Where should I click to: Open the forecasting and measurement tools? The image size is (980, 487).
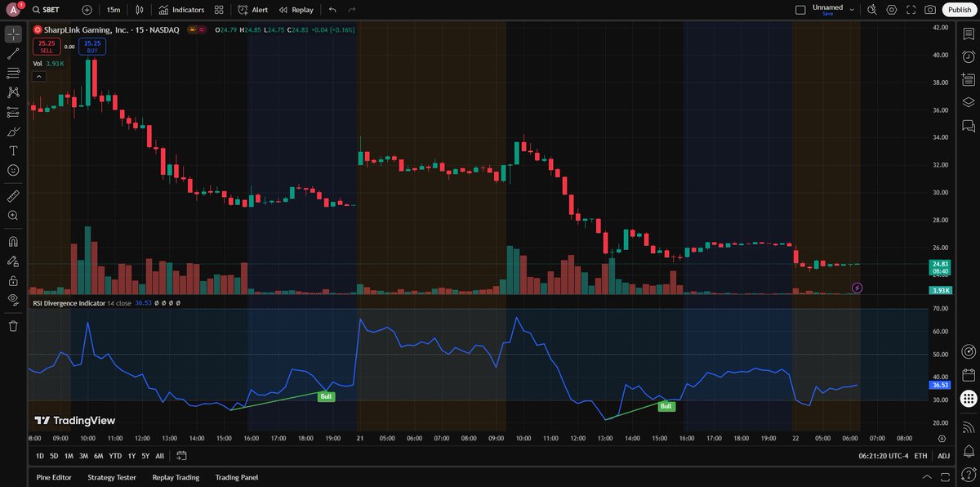coord(13,112)
